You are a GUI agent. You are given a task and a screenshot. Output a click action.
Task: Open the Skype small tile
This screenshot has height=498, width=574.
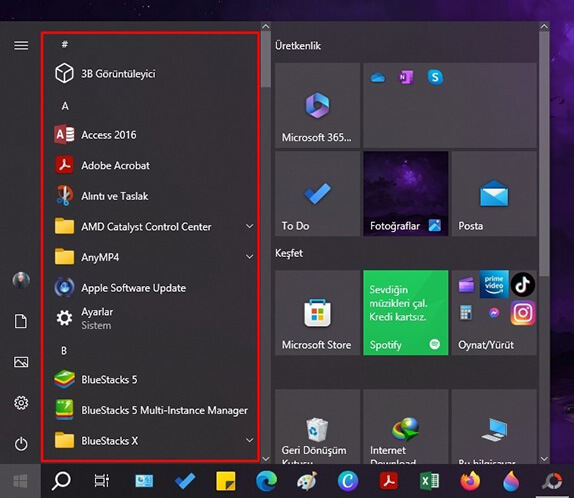click(x=435, y=77)
